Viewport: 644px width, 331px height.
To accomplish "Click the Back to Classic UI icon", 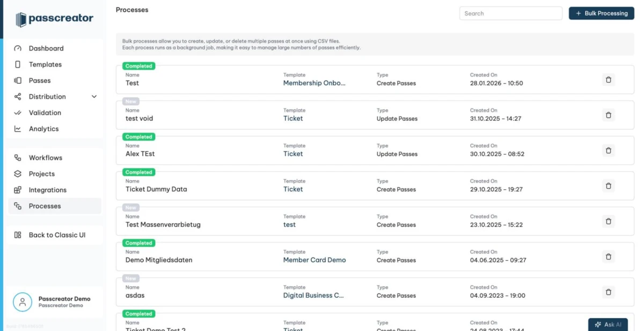I will (18, 235).
